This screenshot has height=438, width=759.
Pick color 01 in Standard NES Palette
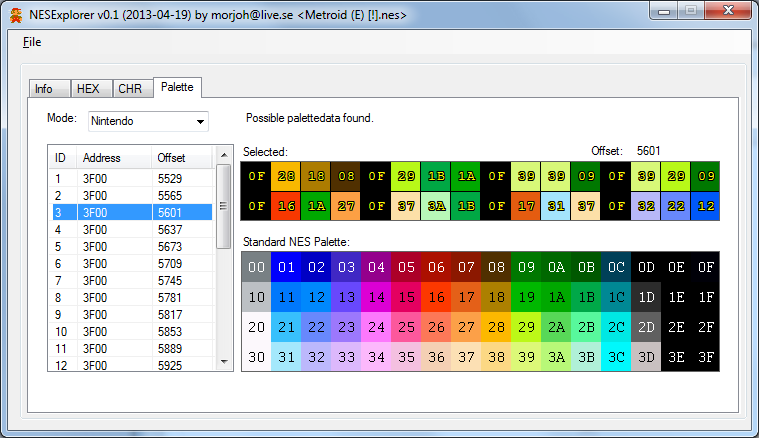coord(286,267)
